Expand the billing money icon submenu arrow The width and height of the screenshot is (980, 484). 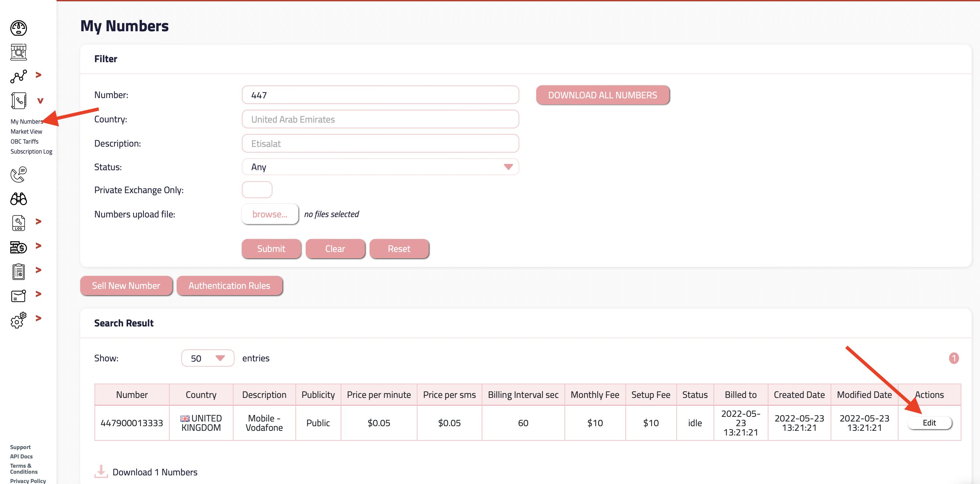(39, 246)
